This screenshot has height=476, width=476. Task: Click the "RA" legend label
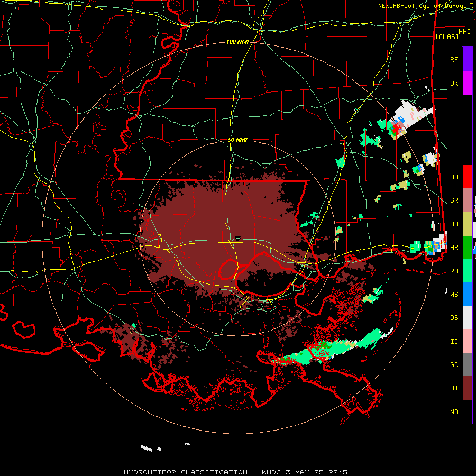454,271
